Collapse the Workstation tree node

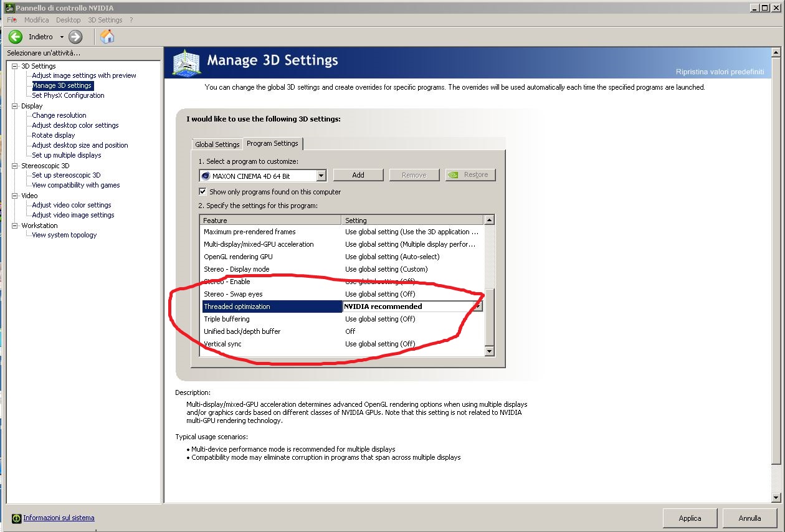coord(14,226)
